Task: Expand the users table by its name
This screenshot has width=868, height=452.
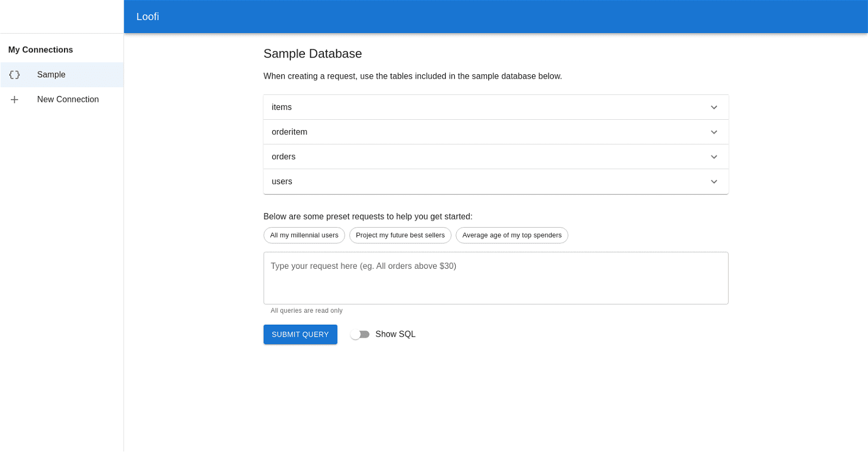Action: click(282, 182)
